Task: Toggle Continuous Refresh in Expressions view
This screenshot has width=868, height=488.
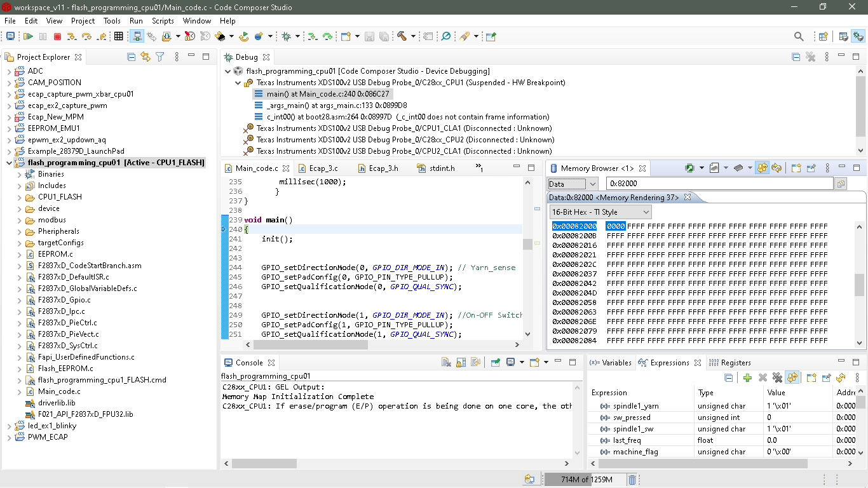Action: (x=792, y=377)
